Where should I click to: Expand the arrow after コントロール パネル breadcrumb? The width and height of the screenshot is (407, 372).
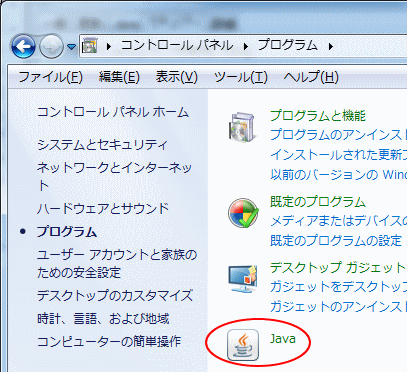click(246, 46)
